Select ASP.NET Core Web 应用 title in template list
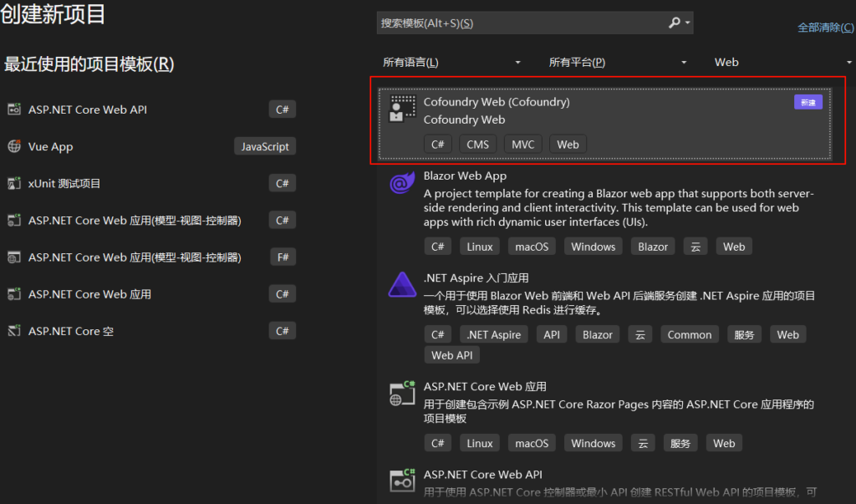Screen dimensions: 856x504 485,387
